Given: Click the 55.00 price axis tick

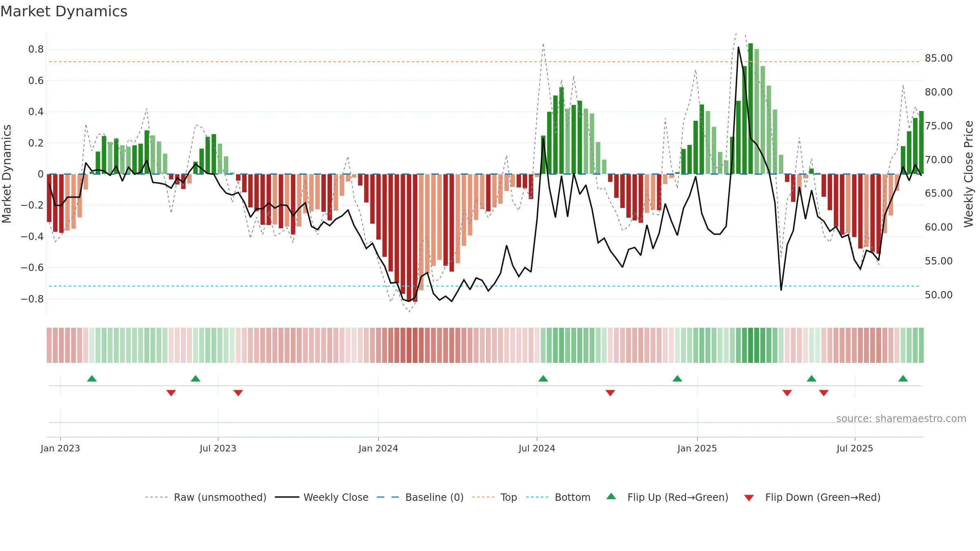Looking at the screenshot, I should [939, 261].
